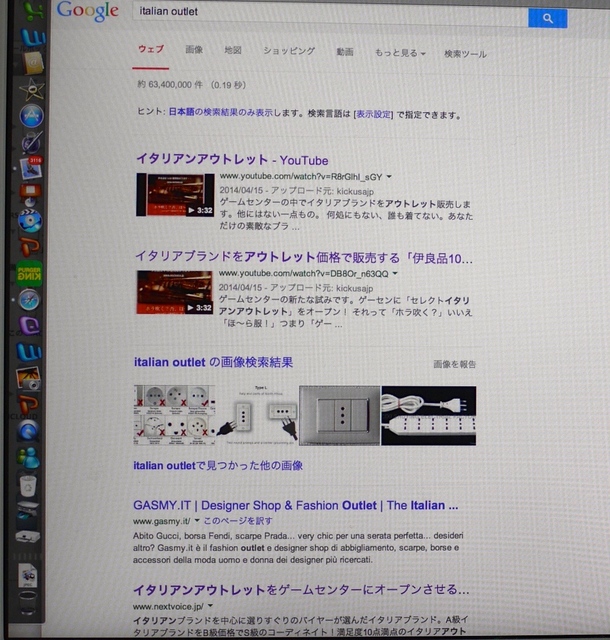This screenshot has width=610, height=640.
Task: Open the green Burger King dock icon
Action: pos(29,273)
